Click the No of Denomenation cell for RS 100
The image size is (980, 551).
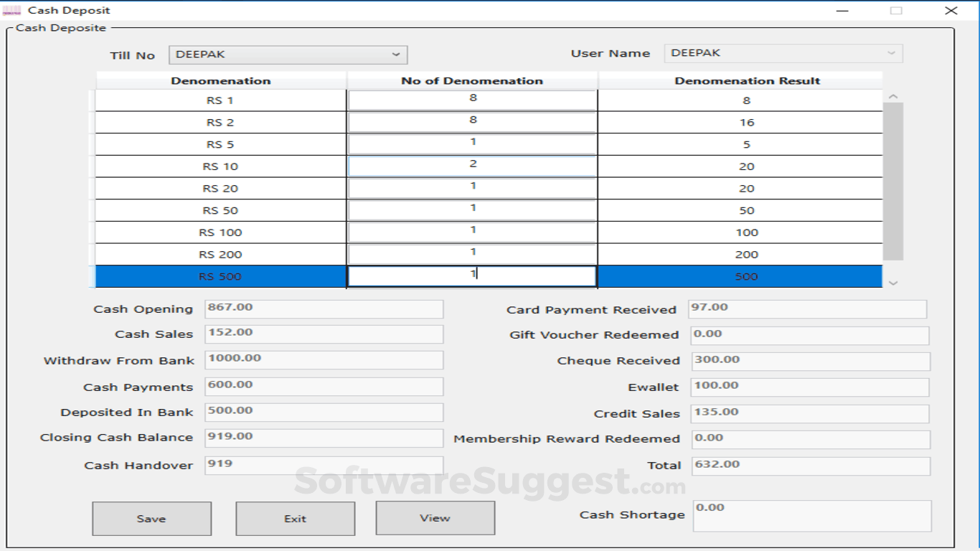coord(471,232)
